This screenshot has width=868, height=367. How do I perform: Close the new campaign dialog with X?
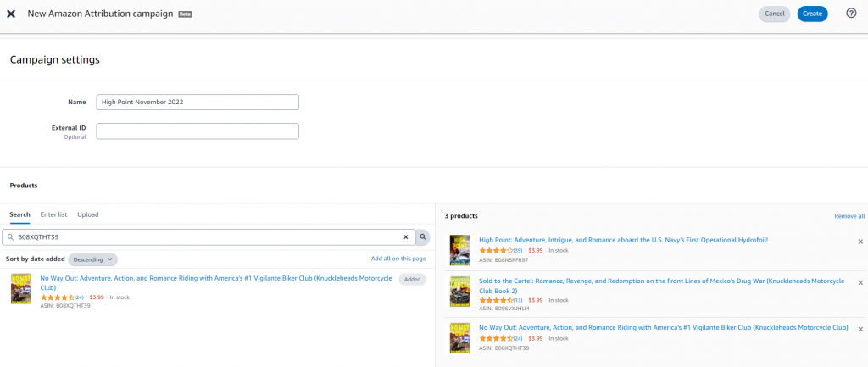[11, 14]
